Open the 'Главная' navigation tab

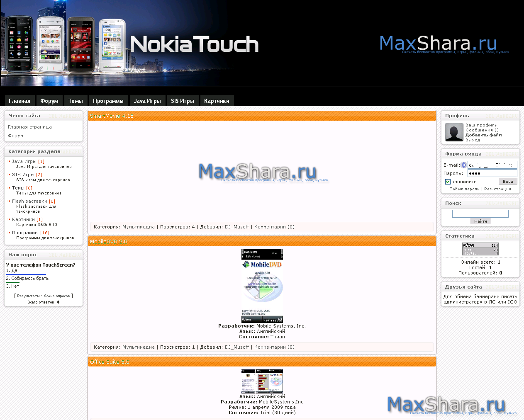[19, 101]
